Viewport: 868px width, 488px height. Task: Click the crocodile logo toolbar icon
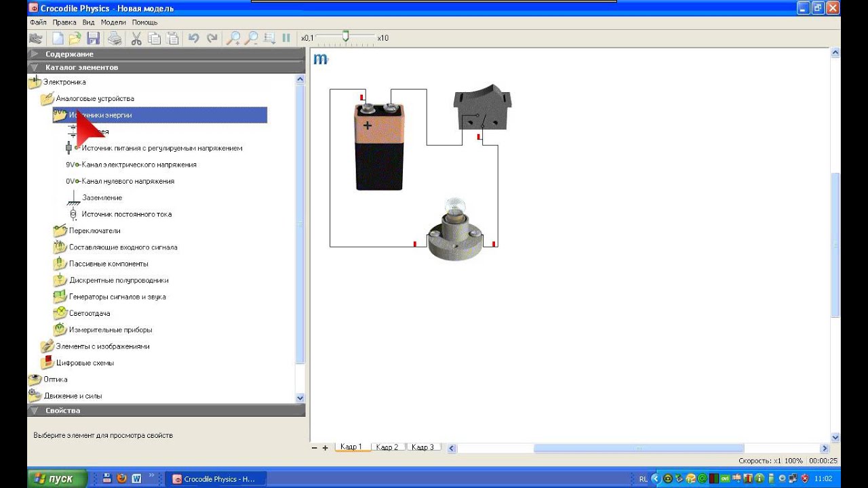tap(35, 39)
